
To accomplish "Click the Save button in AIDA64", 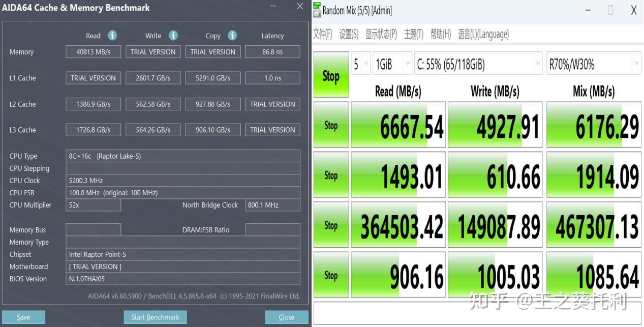I will pos(23,317).
